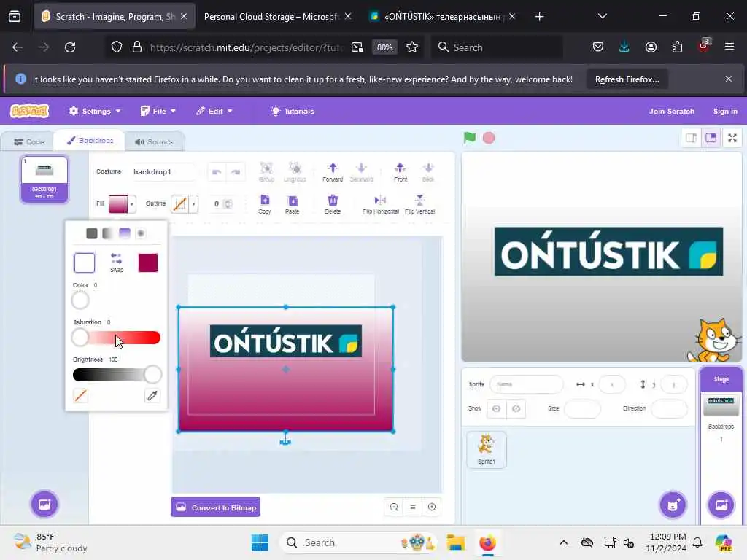The width and height of the screenshot is (747, 560).
Task: Click Refresh Firefox button
Action: [x=627, y=79]
